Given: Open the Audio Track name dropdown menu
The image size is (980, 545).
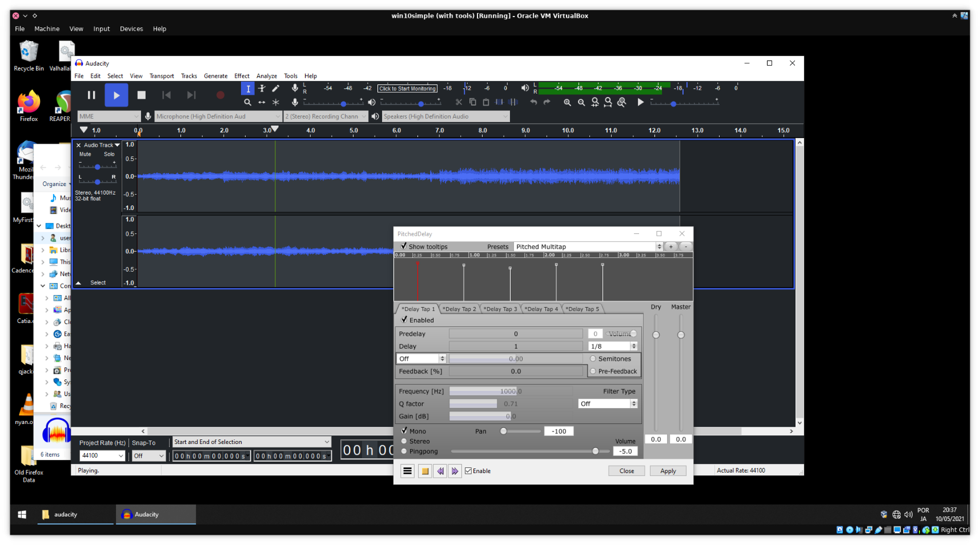Looking at the screenshot, I should click(x=102, y=145).
